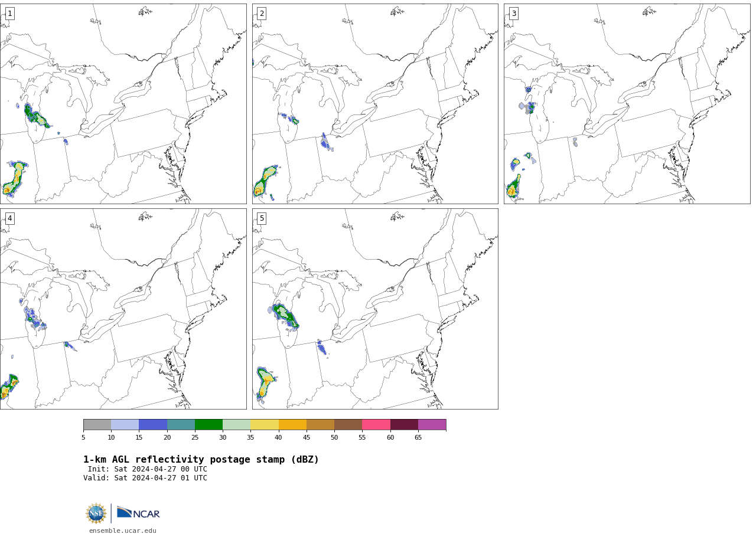The image size is (756, 537).
Task: Click the 'Init: Sat 2024-04-27 00 UTC' line
Action: click(148, 469)
